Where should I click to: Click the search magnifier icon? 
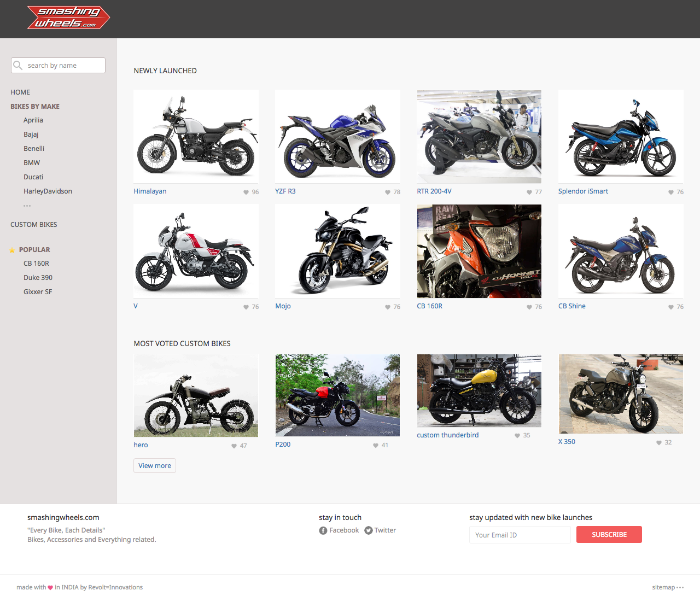click(20, 65)
